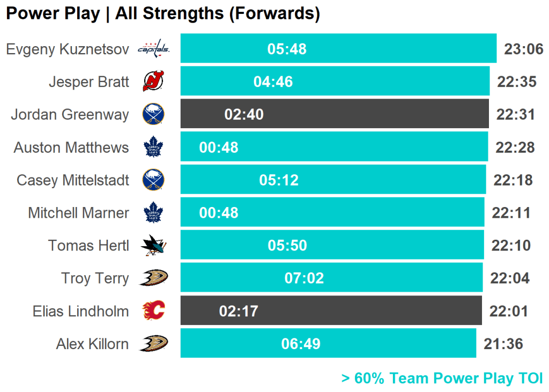This screenshot has height=392, width=549.
Task: Click the "> 60% Team Power Play TOI" legend
Action: (x=442, y=378)
